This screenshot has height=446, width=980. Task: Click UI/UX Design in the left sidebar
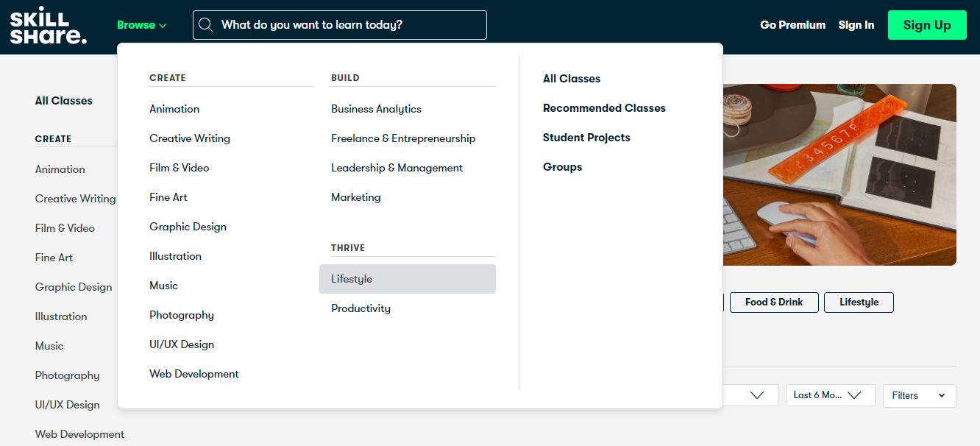point(67,405)
